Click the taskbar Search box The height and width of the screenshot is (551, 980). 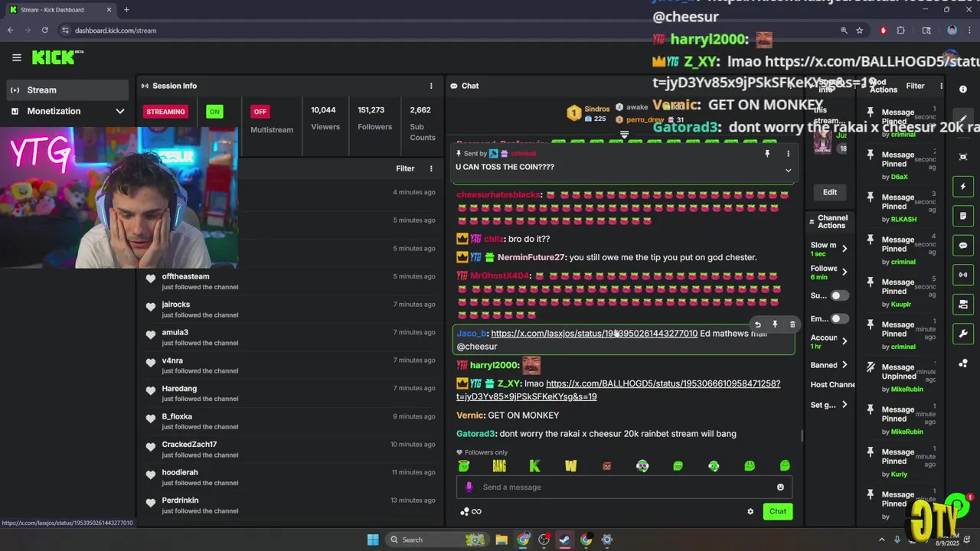tap(438, 540)
